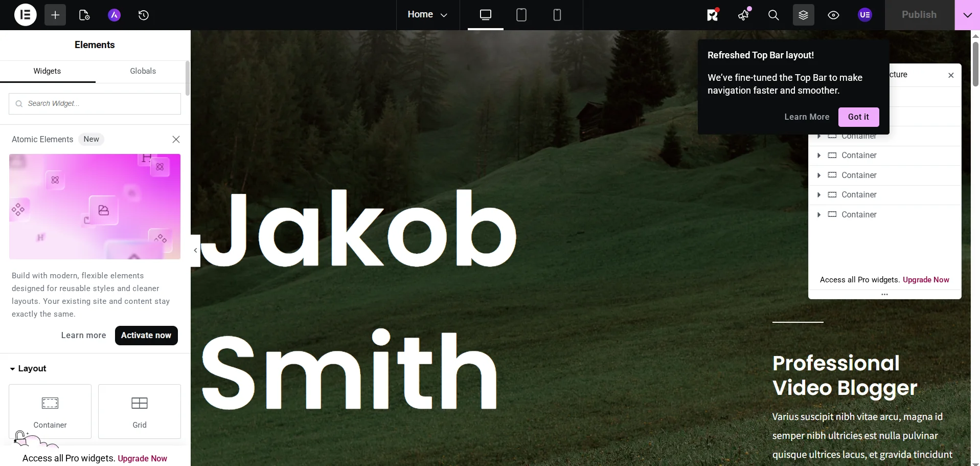Collapse the Layout section
This screenshot has width=980, height=466.
(x=12, y=368)
